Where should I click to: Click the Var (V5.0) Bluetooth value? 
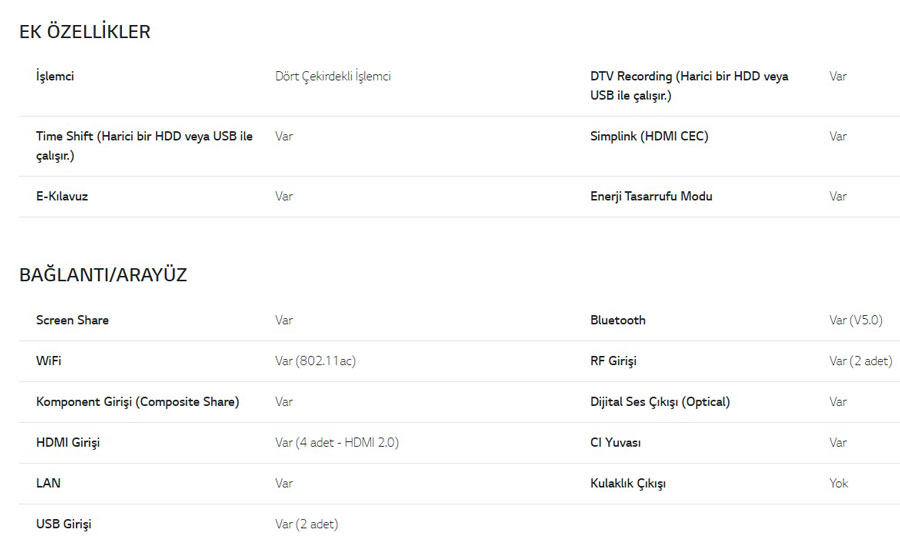click(x=856, y=320)
